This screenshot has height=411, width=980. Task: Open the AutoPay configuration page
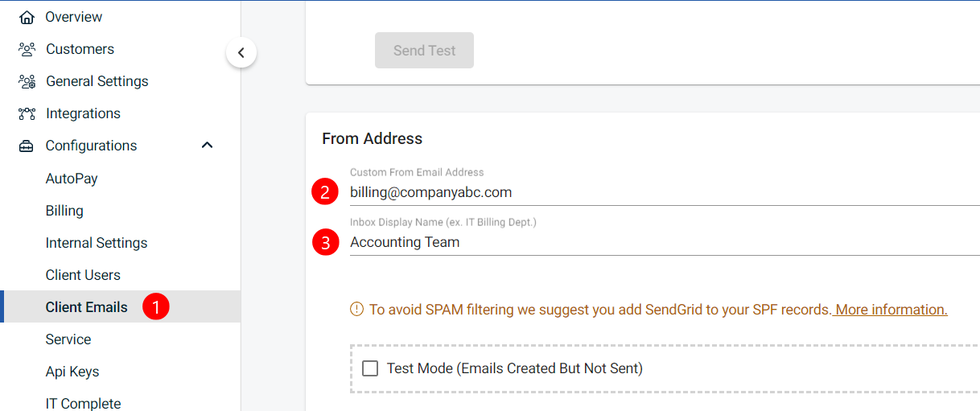tap(72, 179)
